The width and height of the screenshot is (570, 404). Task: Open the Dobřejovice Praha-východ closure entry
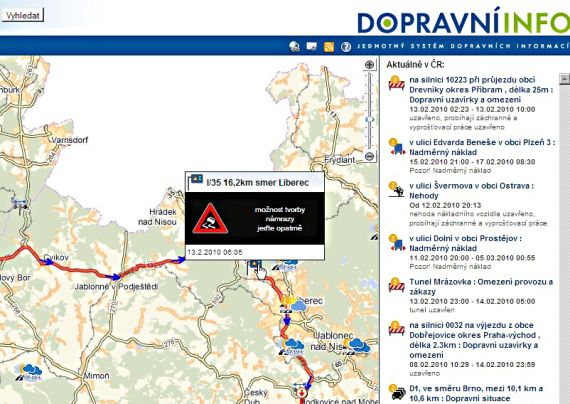tap(474, 340)
